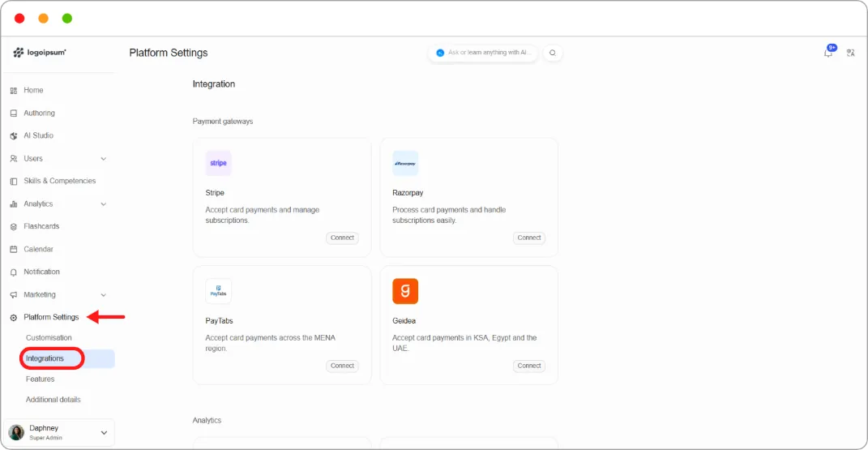
Task: Click the Super Admin role label
Action: point(46,438)
